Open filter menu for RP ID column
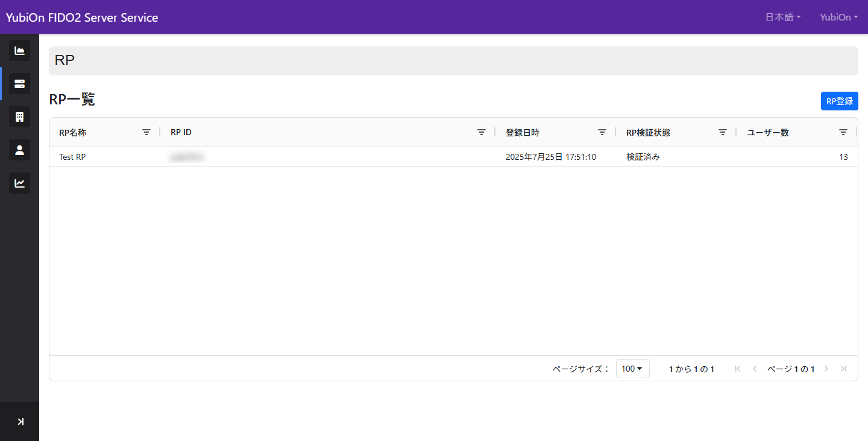Viewport: 868px width, 441px height. coord(482,132)
